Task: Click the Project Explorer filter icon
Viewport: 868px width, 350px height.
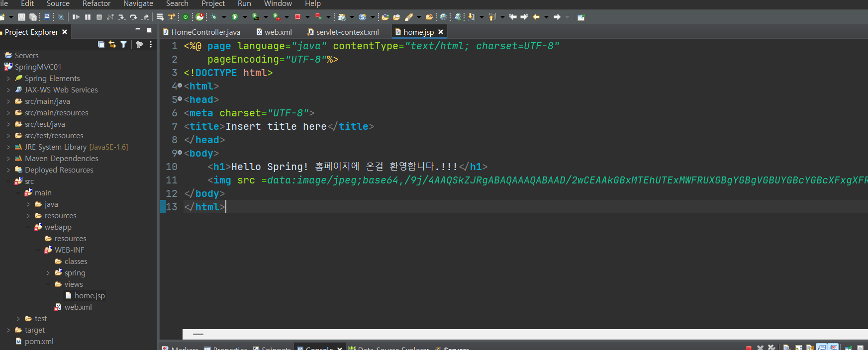Action: (x=123, y=44)
